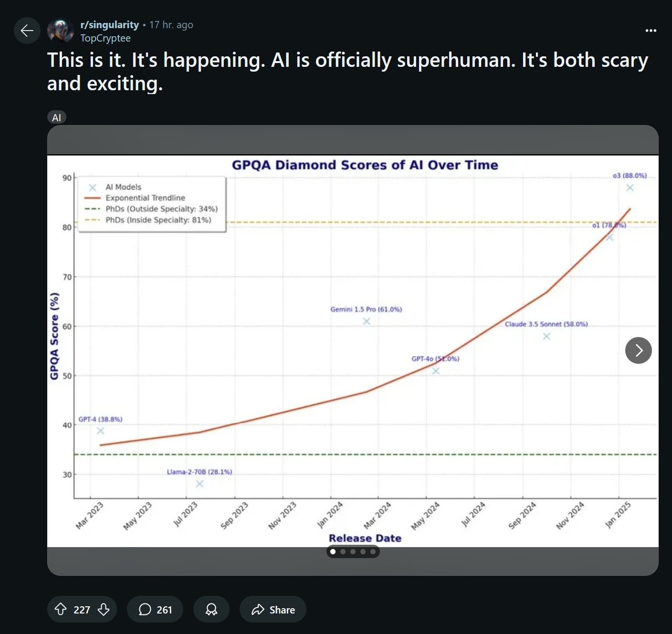The image size is (672, 634).
Task: Select the first gallery pagination dot
Action: 333,552
